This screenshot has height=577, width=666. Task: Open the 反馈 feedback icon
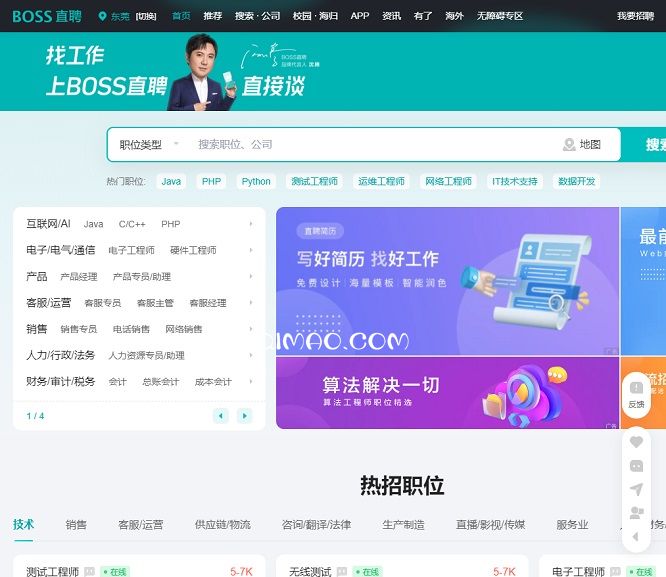coord(636,395)
